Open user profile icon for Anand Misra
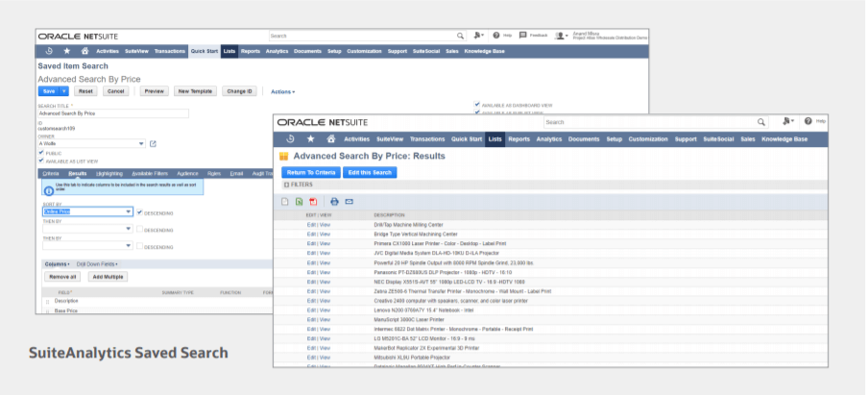This screenshot has height=395, width=868. pyautogui.click(x=561, y=36)
